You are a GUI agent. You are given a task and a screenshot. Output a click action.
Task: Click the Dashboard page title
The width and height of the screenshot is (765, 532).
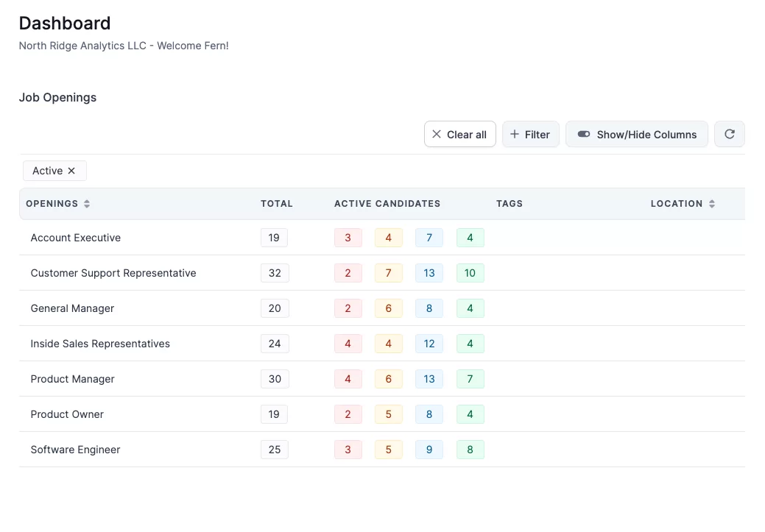coord(65,24)
